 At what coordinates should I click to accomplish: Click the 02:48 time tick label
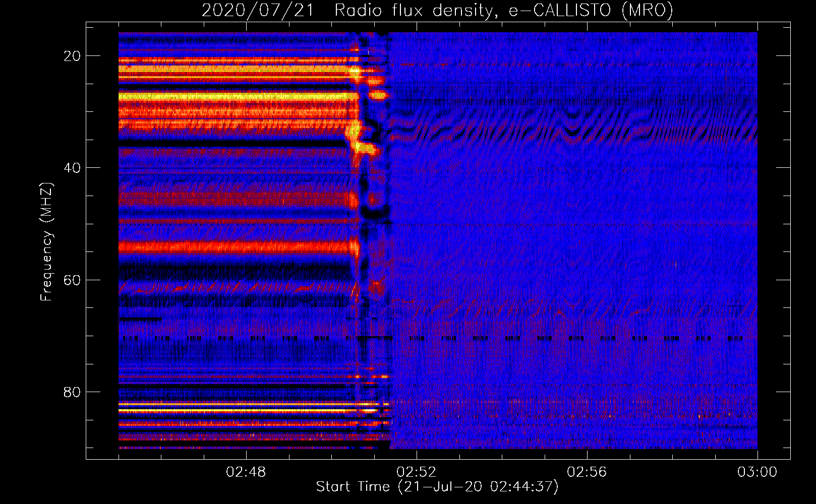click(246, 472)
